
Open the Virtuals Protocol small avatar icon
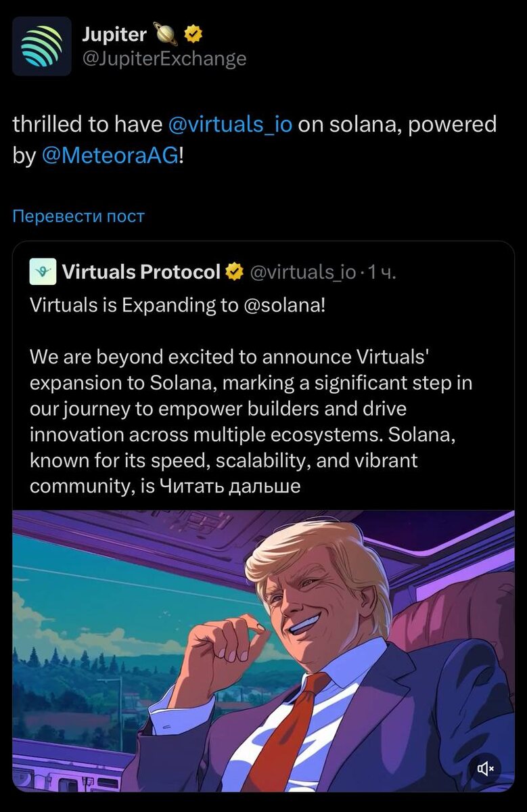pyautogui.click(x=43, y=272)
